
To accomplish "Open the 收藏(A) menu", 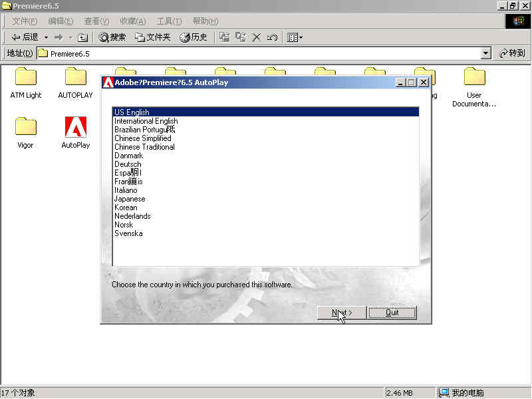I will 132,21.
